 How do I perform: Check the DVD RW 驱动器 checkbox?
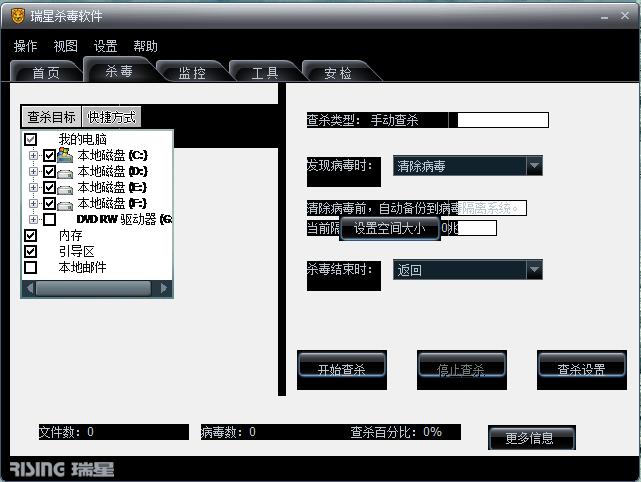[x=49, y=220]
